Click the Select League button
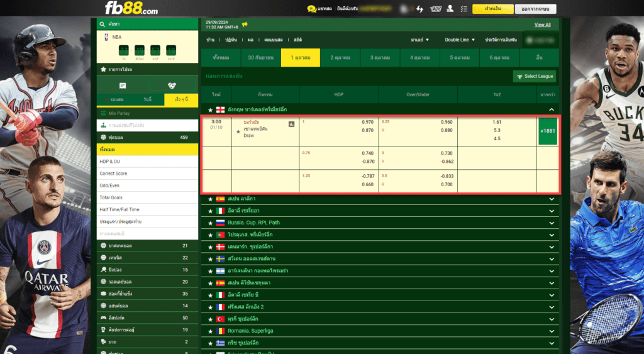The image size is (644, 354). (x=535, y=76)
